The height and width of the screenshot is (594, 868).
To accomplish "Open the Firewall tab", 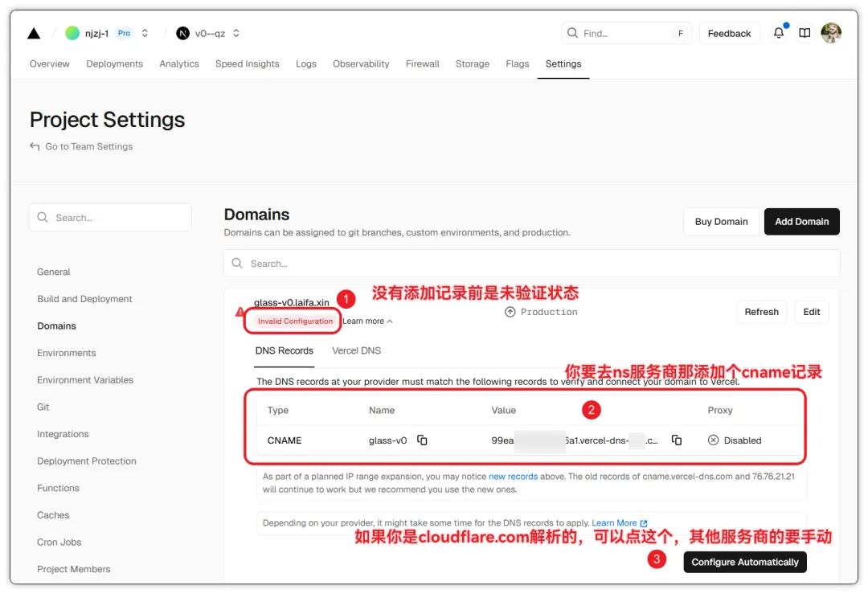I will point(423,63).
